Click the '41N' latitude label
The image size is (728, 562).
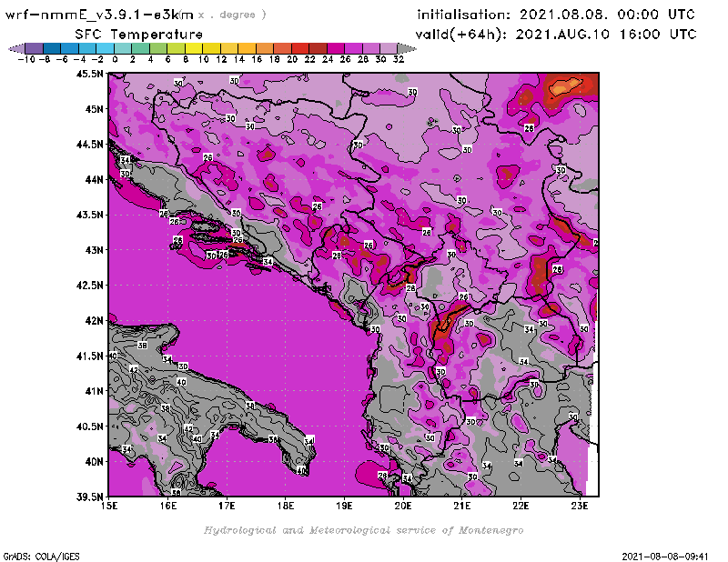94,391
